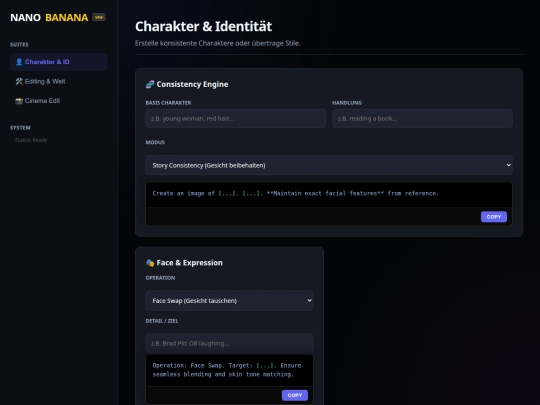Click the Face & Expression title
Image resolution: width=540 pixels, height=405 pixels.
(x=189, y=263)
